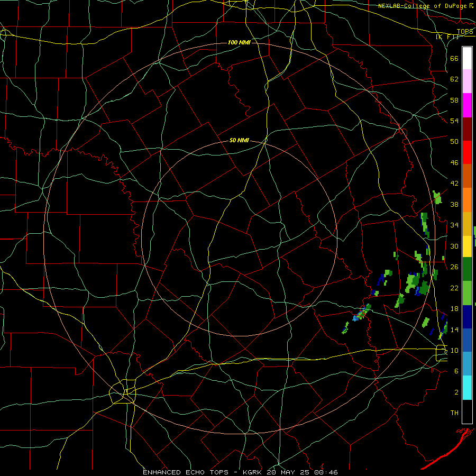Click the "26" legend value

[x=454, y=267]
